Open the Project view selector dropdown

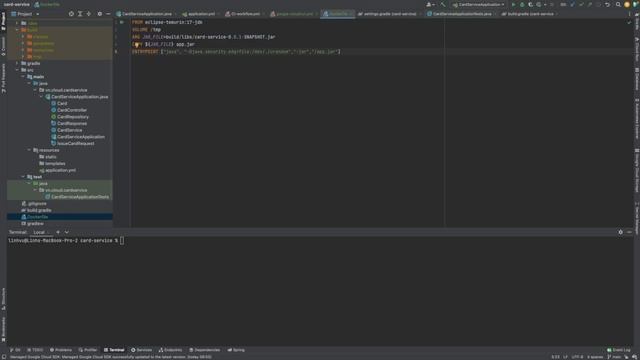point(26,14)
